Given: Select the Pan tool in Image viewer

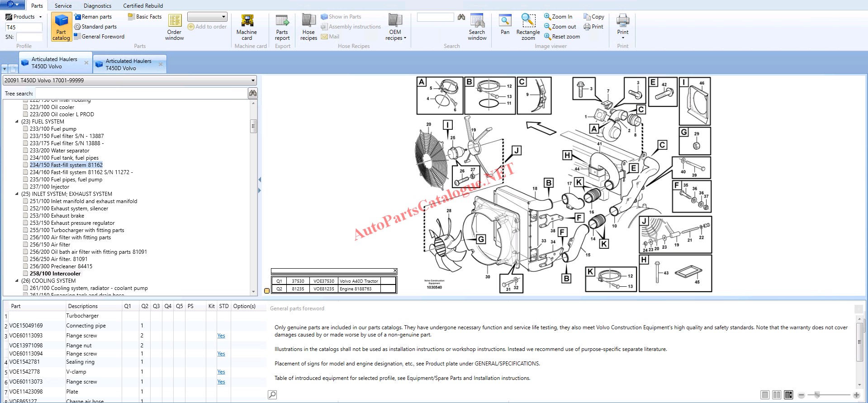Looking at the screenshot, I should pos(505,25).
